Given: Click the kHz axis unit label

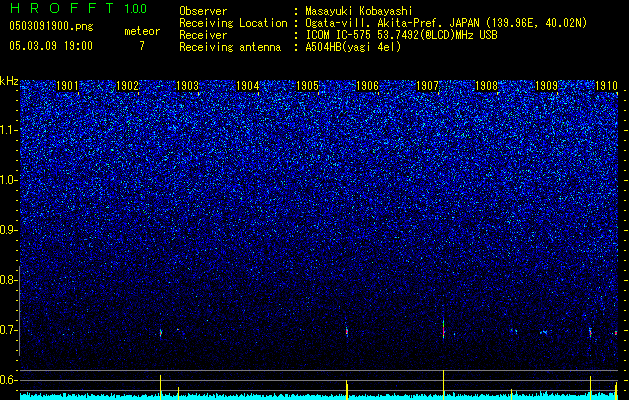Looking at the screenshot, I should click(9, 81).
